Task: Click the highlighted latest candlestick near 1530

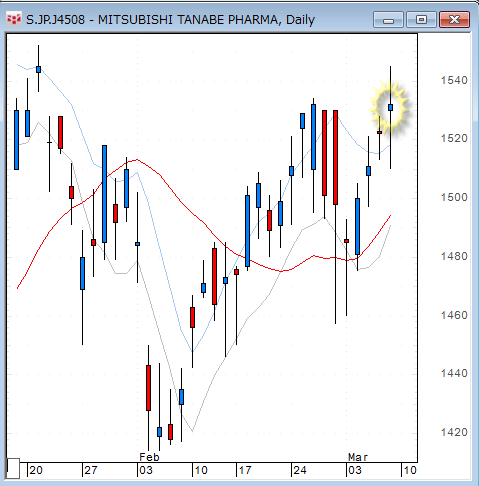Action: point(390,107)
